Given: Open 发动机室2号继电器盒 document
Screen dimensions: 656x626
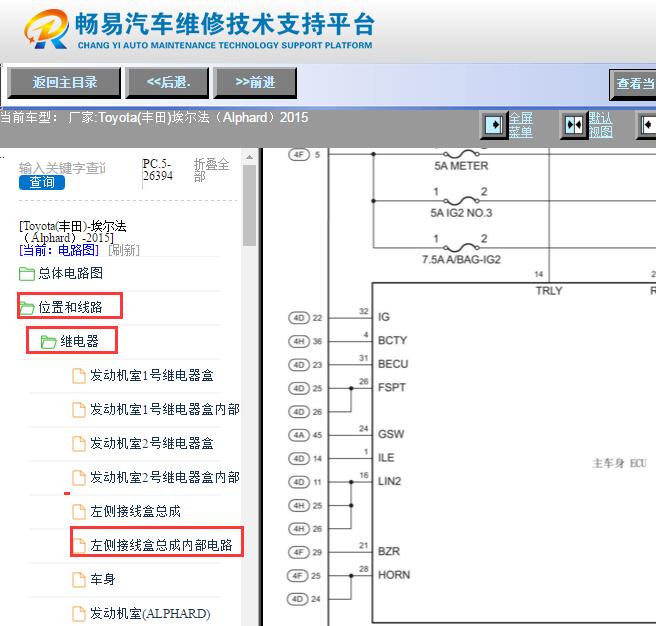Looking at the screenshot, I should pos(151,443).
